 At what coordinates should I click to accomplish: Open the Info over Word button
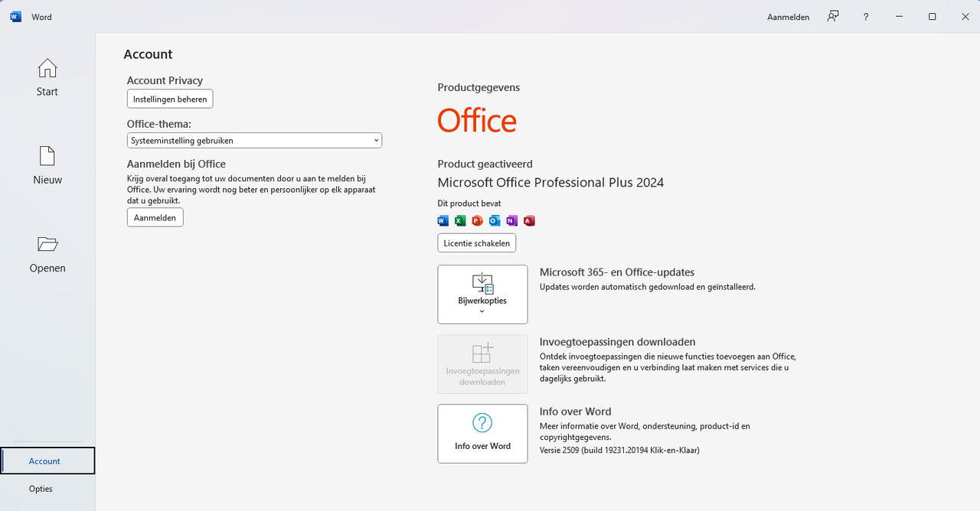click(482, 434)
